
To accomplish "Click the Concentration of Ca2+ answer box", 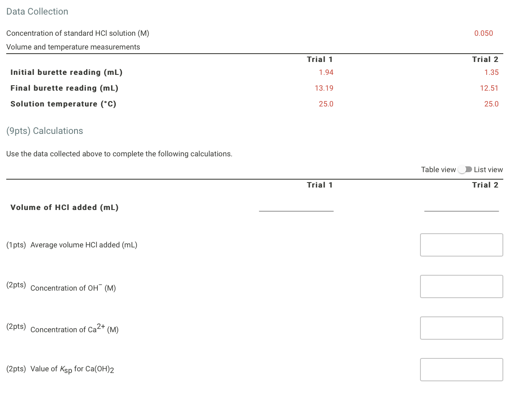I will 461,328.
